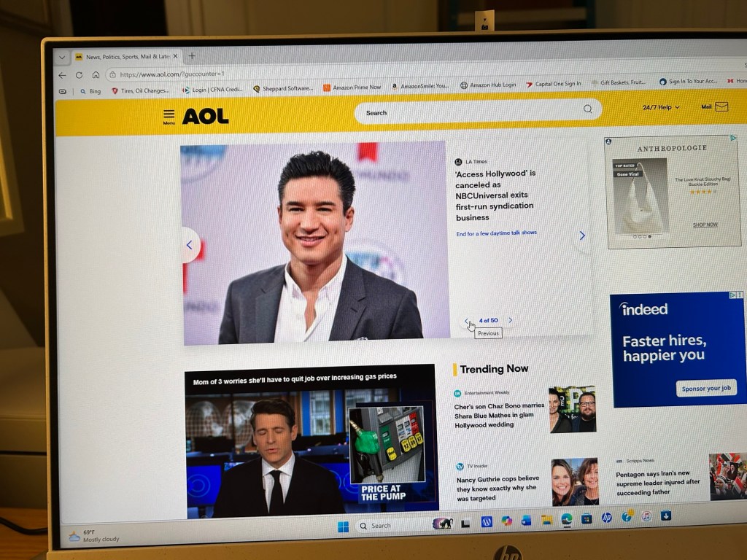
Task: Click the AOL search magnifier icon
Action: (x=587, y=109)
